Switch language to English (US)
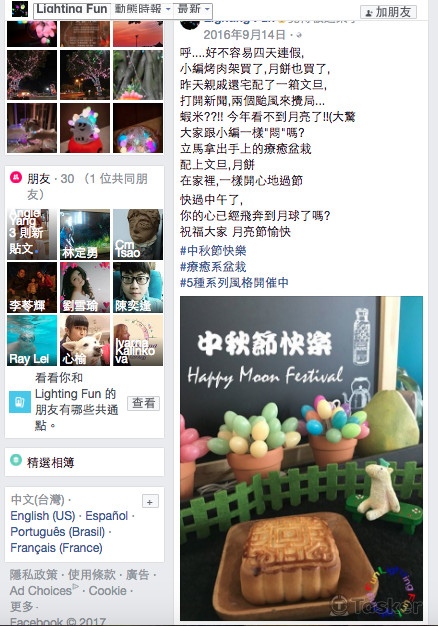Screen dimensions: 438x626 pos(43,515)
